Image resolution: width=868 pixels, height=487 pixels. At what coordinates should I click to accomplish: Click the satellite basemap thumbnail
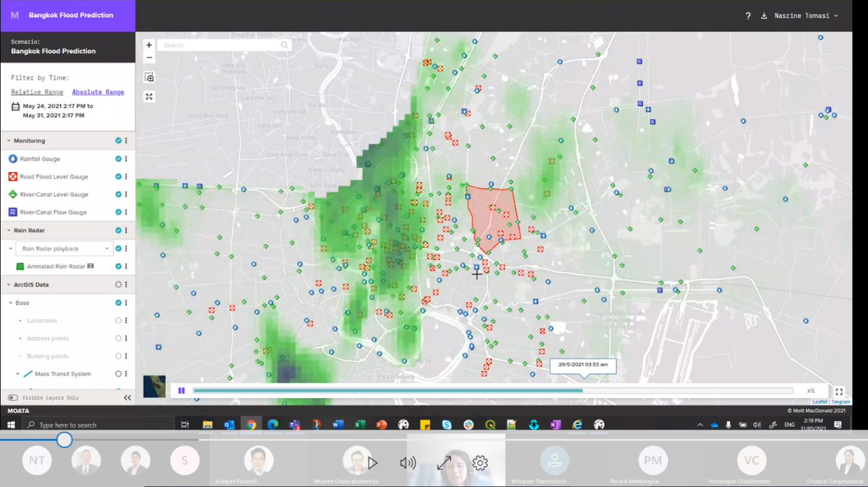[154, 386]
